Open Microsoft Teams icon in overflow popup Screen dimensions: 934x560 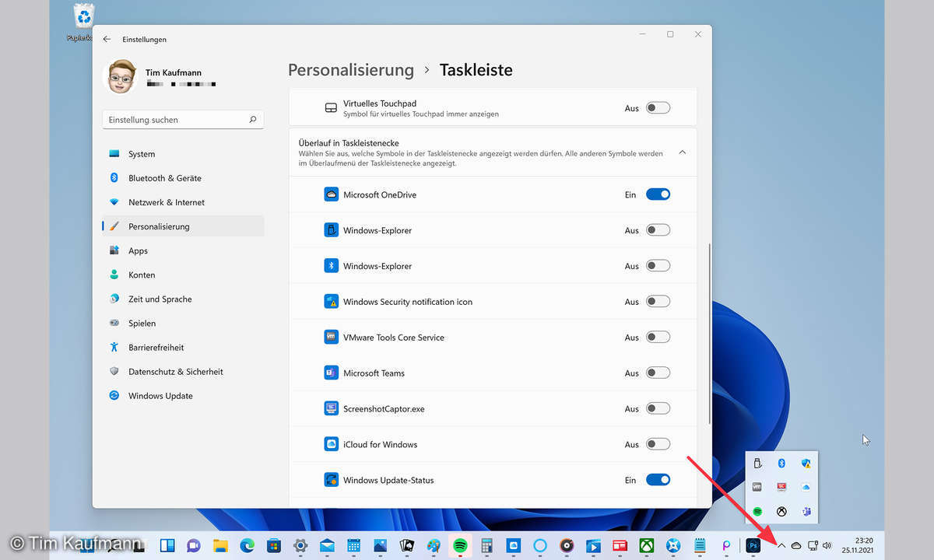click(806, 511)
